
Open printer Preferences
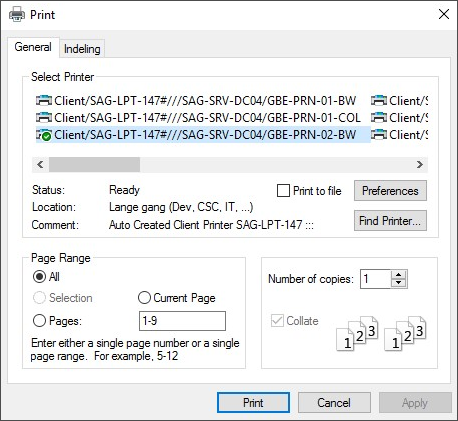tap(390, 191)
